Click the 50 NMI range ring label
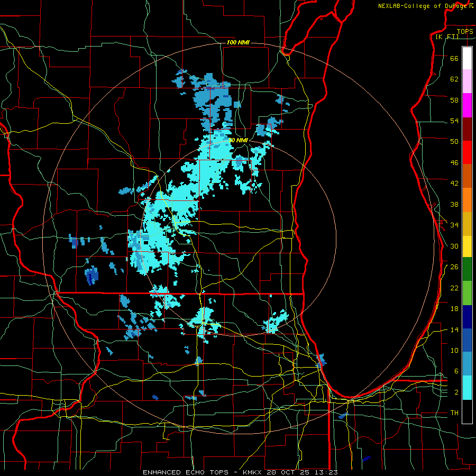 pos(239,140)
